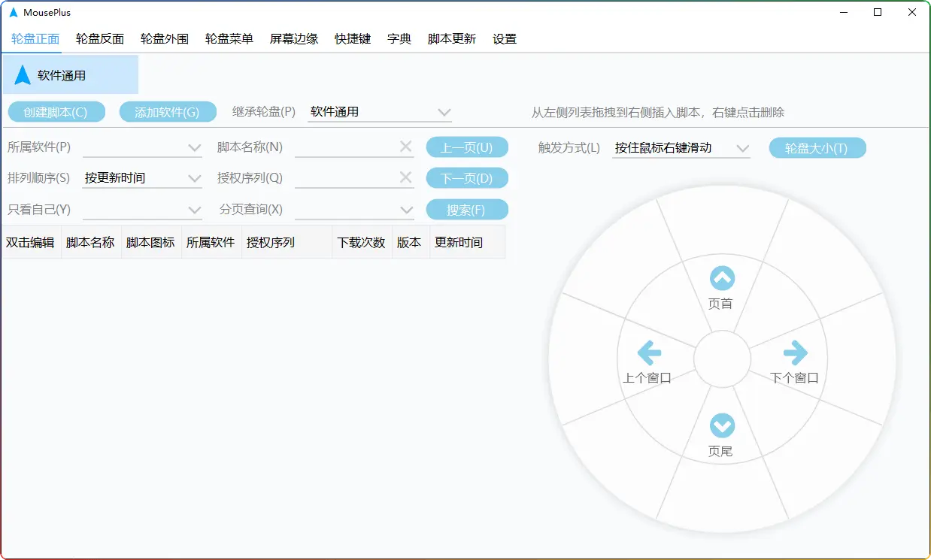Click the 页首 up-arrow icon on wheel
The height and width of the screenshot is (560, 931).
tap(722, 279)
